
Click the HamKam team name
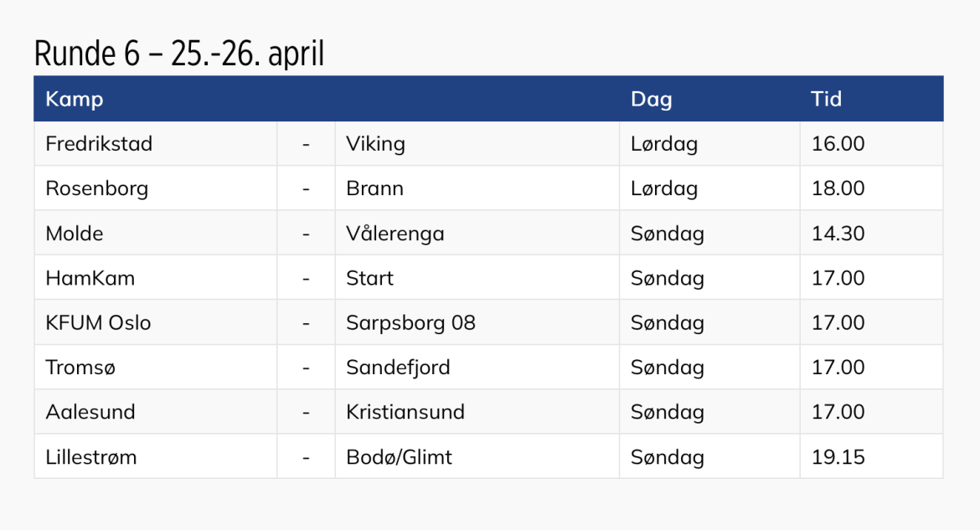90,278
